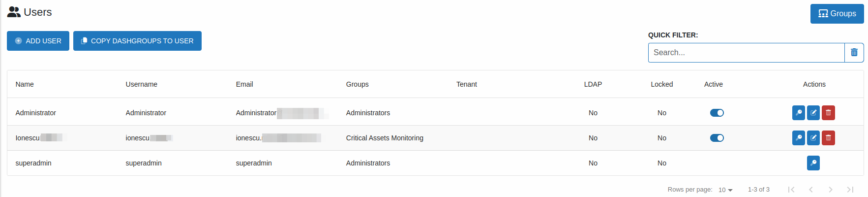Disable Active switch for Ionescu
The height and width of the screenshot is (197, 868).
pyautogui.click(x=717, y=138)
